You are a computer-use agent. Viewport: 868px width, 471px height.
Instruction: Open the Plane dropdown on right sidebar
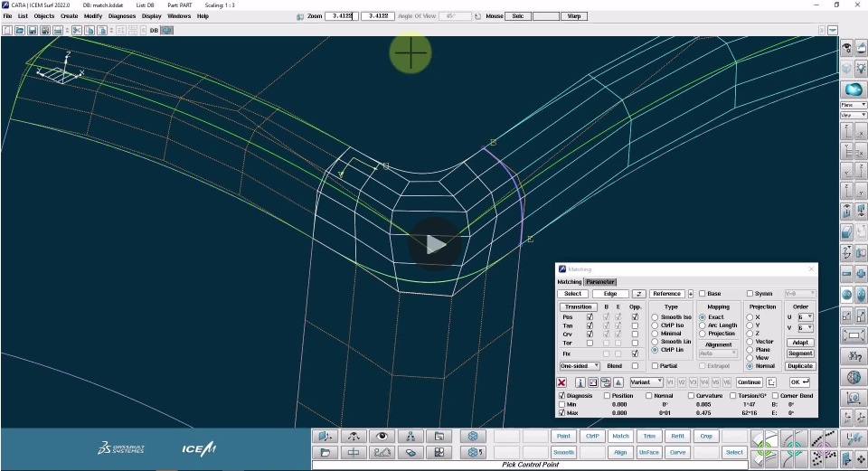point(853,105)
